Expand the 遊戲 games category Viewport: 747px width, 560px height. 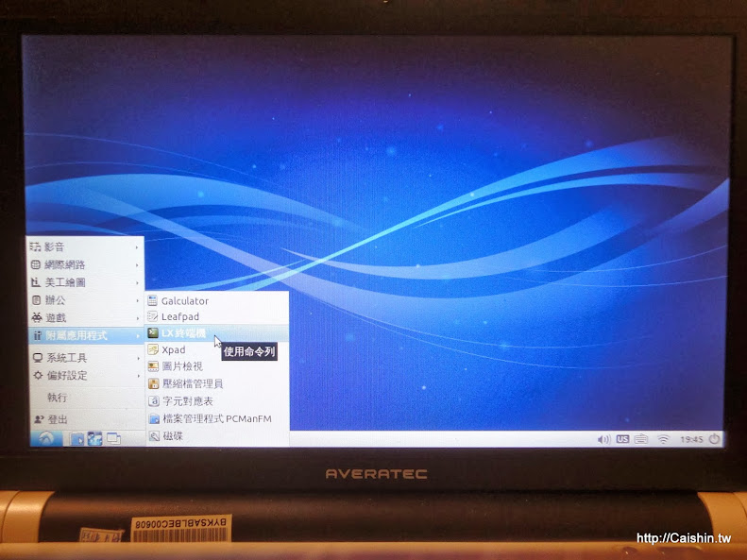pyautogui.click(x=86, y=317)
